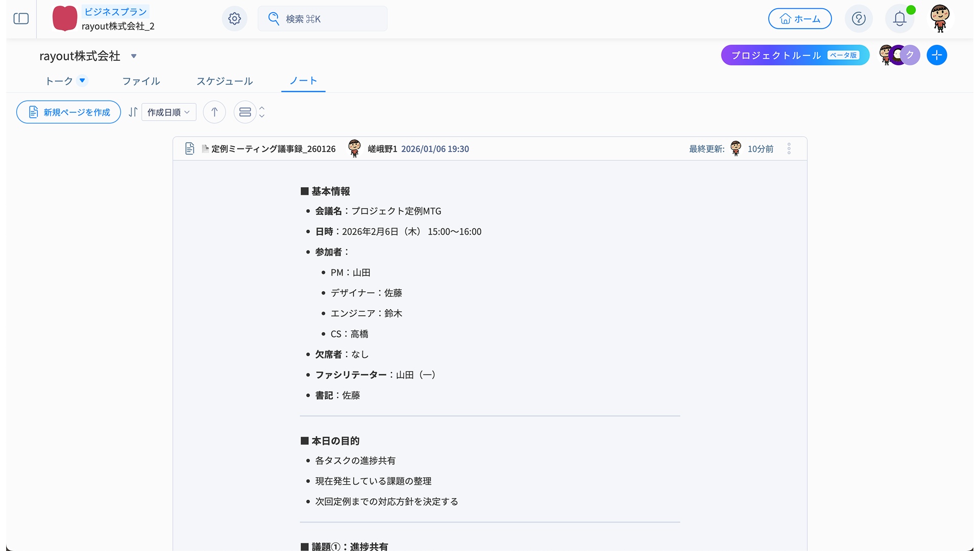Screen dimensions: 980x551
Task: Expand the トーク tab dropdown arrow
Action: (x=82, y=81)
